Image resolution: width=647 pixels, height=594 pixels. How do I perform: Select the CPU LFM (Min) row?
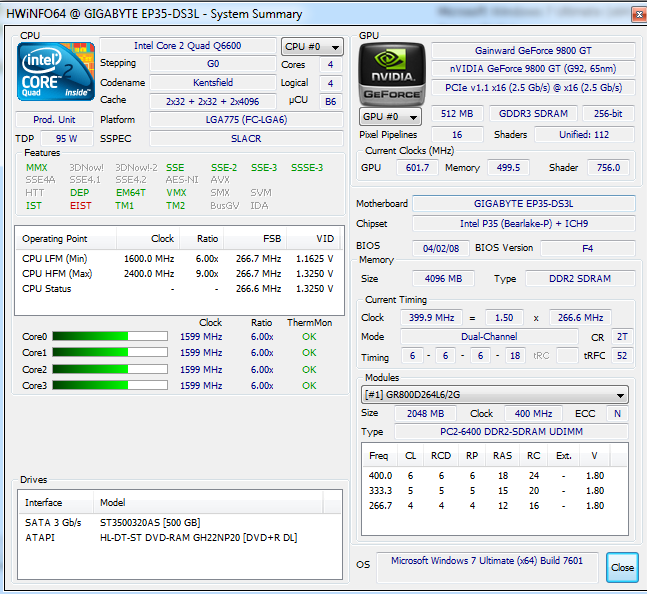(177, 259)
